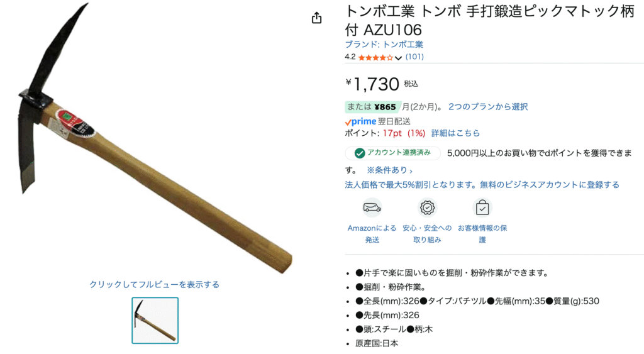Click the share icon above product image
This screenshot has width=644, height=354.
coord(316,18)
